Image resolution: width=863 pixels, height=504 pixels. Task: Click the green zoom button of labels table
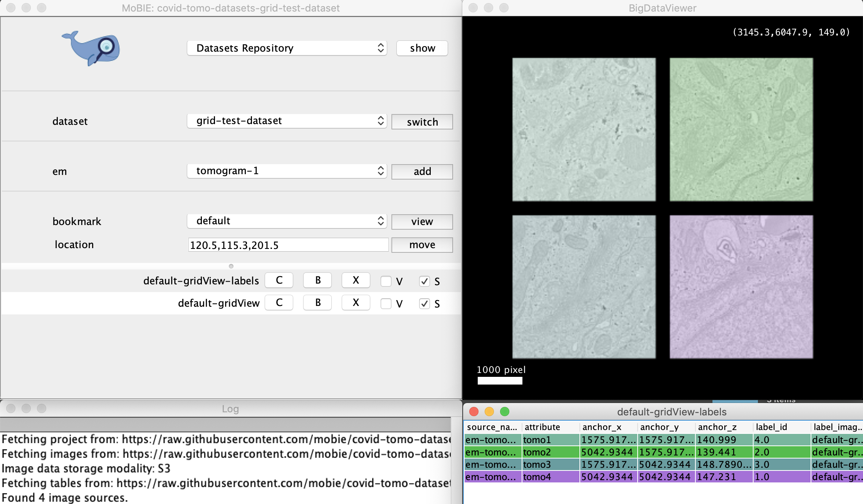point(504,412)
